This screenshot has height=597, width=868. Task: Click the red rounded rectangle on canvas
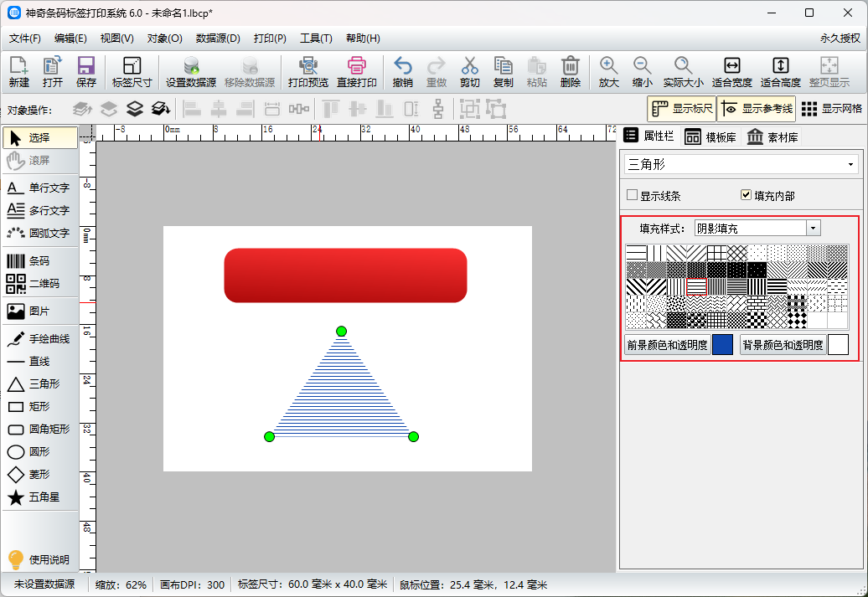(345, 275)
